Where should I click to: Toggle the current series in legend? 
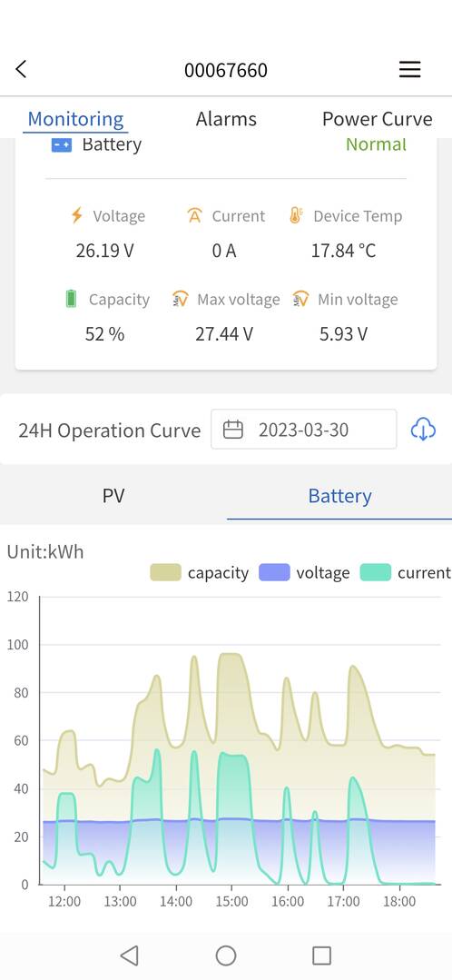click(x=406, y=572)
